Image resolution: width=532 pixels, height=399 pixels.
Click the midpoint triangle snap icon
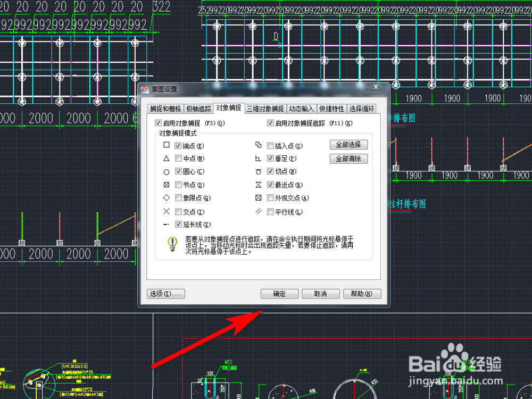[x=166, y=159]
